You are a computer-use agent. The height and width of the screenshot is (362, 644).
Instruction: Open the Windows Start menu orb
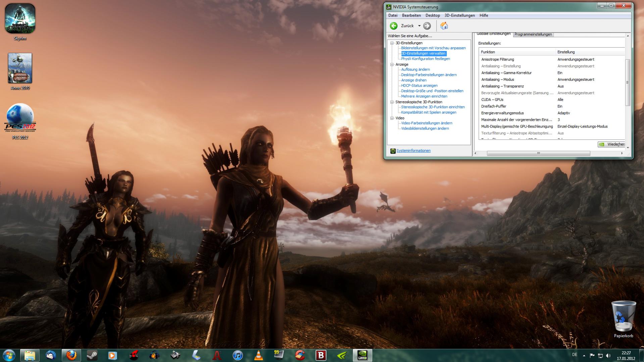click(x=9, y=355)
